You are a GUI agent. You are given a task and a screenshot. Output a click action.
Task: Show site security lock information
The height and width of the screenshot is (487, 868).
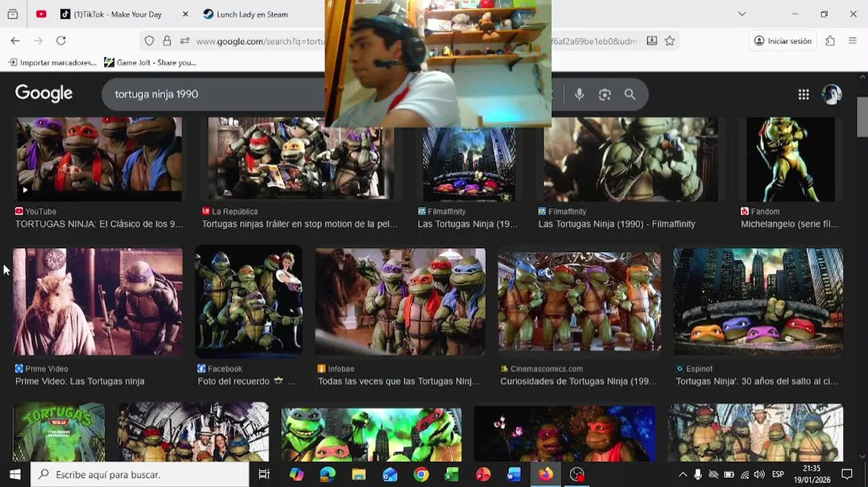pyautogui.click(x=167, y=41)
